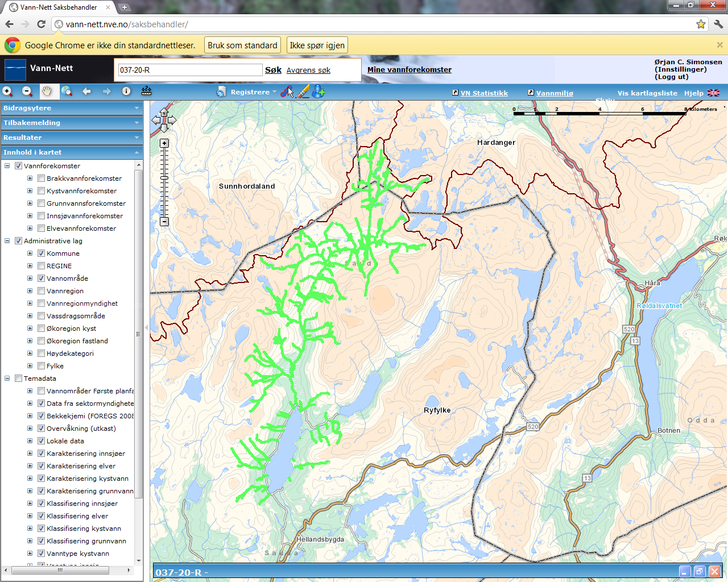Select the zoom in magnifier tool

[x=8, y=91]
